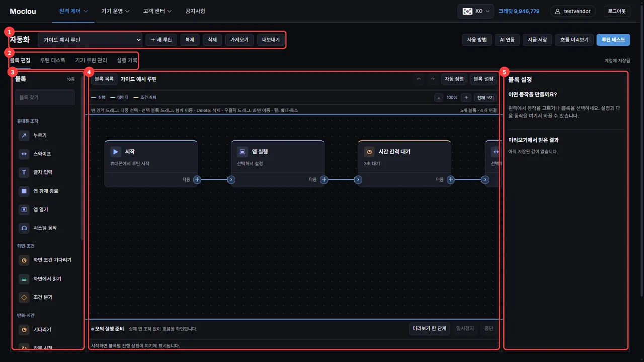The image size is (644, 362).
Task: Click the 앱 실행 node icon
Action: tap(243, 151)
